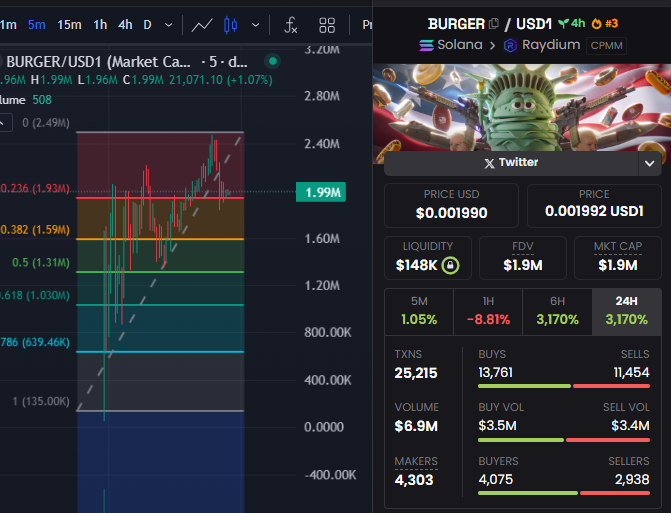Switch chart to D timeframe
Viewport: 671px width, 513px height.
[x=148, y=25]
